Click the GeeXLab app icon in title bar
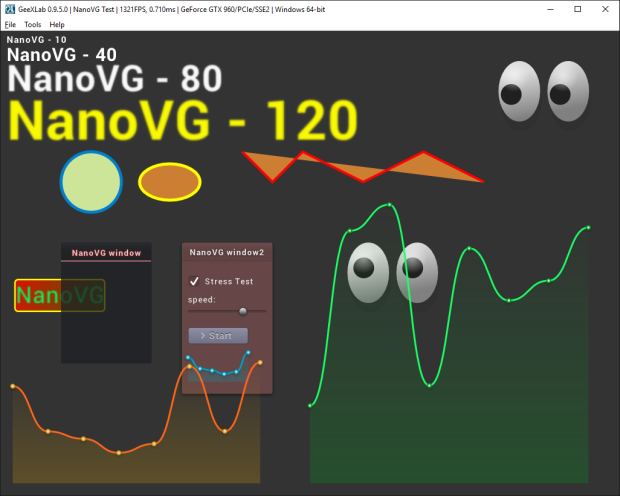620x496 pixels. pos(9,9)
